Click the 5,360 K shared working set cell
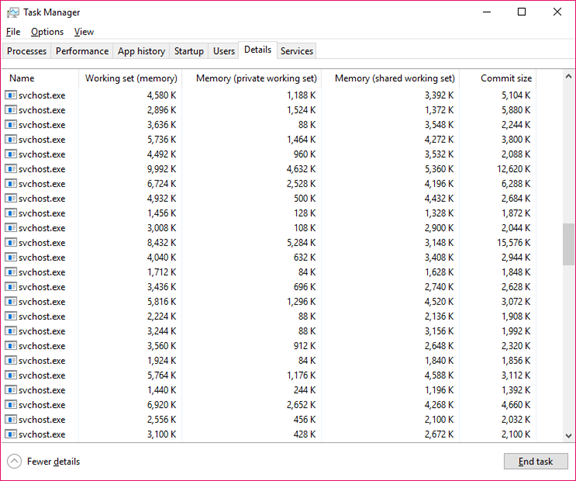 click(439, 169)
